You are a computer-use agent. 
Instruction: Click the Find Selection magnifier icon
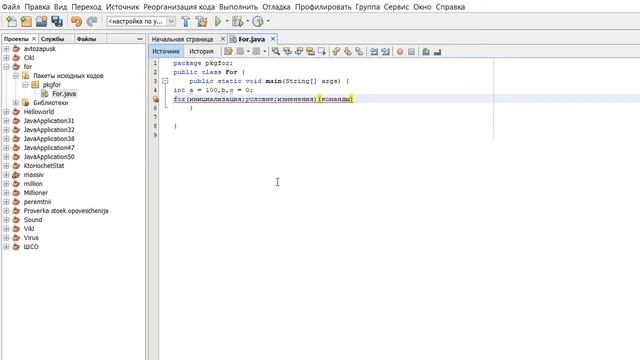276,51
